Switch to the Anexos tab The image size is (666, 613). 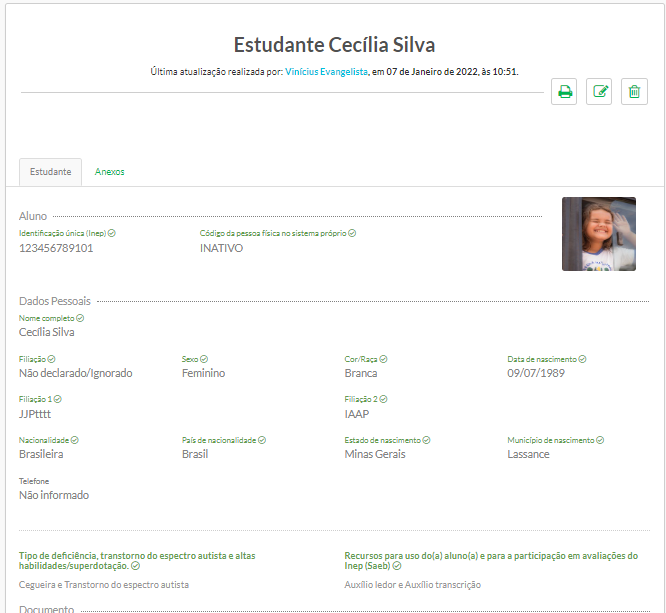coord(109,172)
